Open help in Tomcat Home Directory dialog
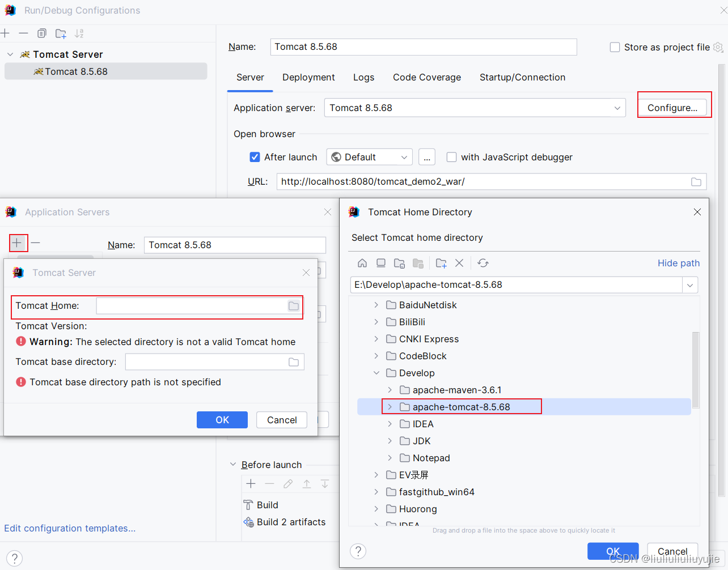728x570 pixels. tap(358, 551)
